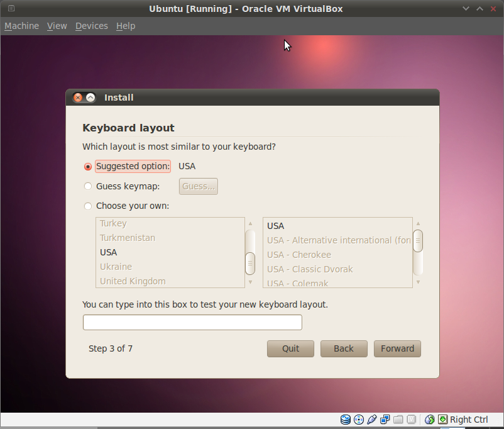The image size is (504, 429).
Task: Select Turkey in the country list
Action: (170, 223)
